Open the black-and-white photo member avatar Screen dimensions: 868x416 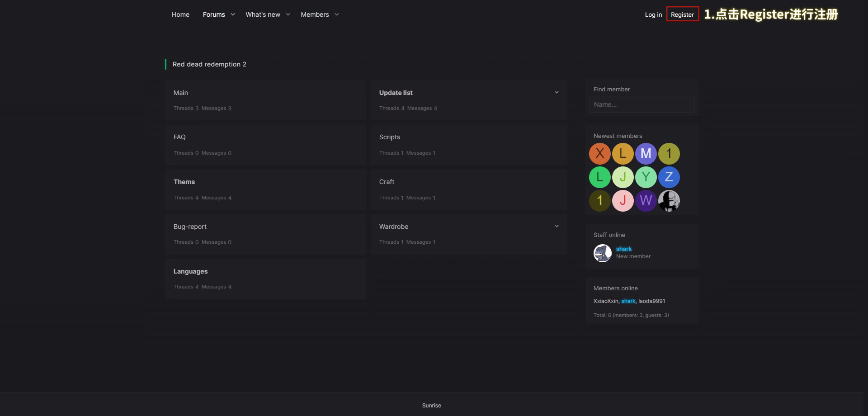pos(669,201)
